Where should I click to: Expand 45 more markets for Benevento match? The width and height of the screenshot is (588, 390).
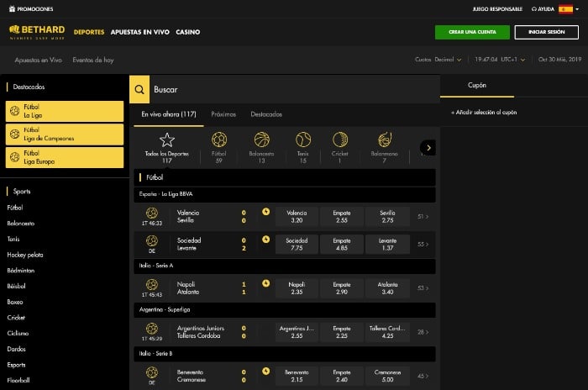click(x=423, y=376)
